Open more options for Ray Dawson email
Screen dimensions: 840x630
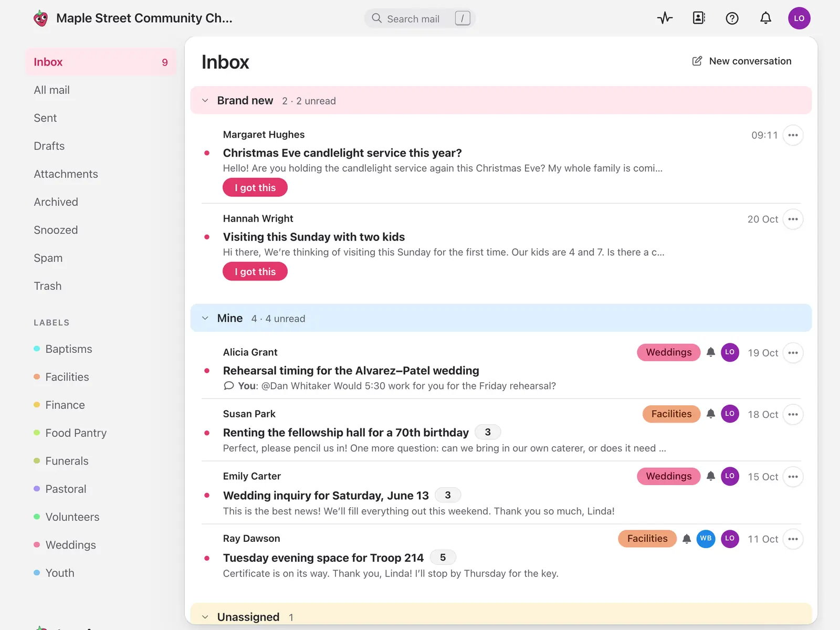793,539
